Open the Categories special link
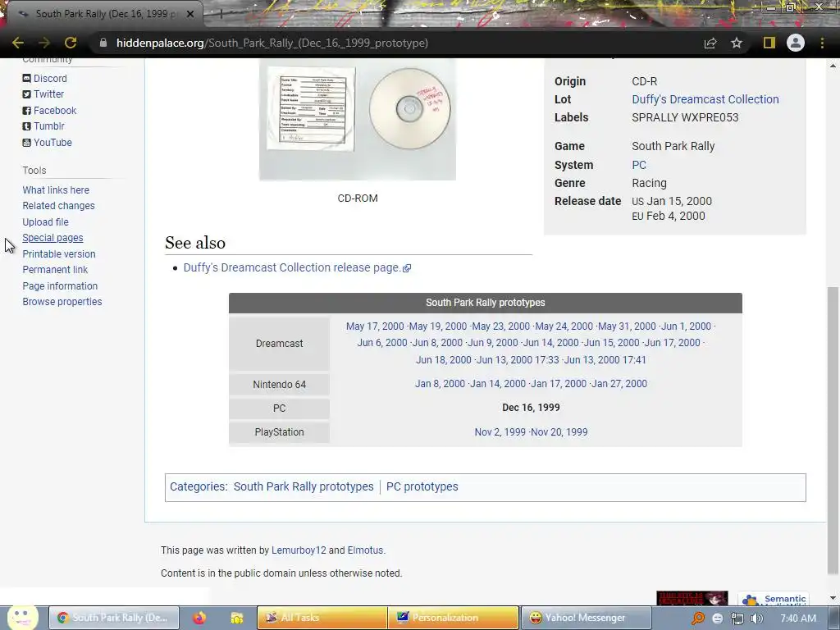The width and height of the screenshot is (840, 630). [197, 486]
